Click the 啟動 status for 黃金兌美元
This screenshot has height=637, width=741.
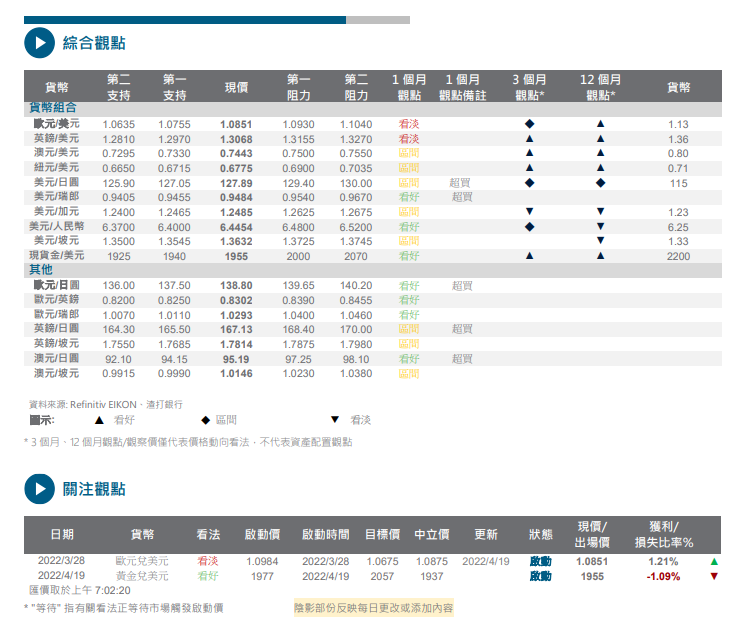coord(540,576)
